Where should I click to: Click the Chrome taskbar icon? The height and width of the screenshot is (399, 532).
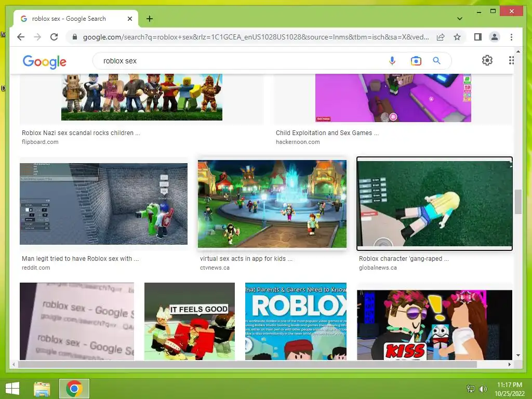pyautogui.click(x=74, y=389)
